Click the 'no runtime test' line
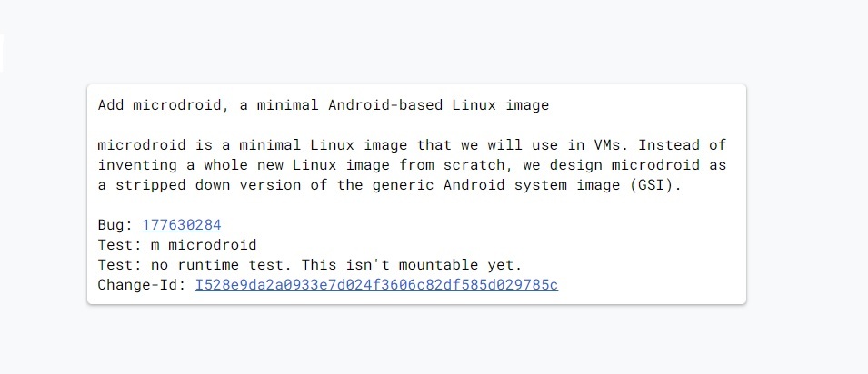The image size is (868, 374). 309,265
